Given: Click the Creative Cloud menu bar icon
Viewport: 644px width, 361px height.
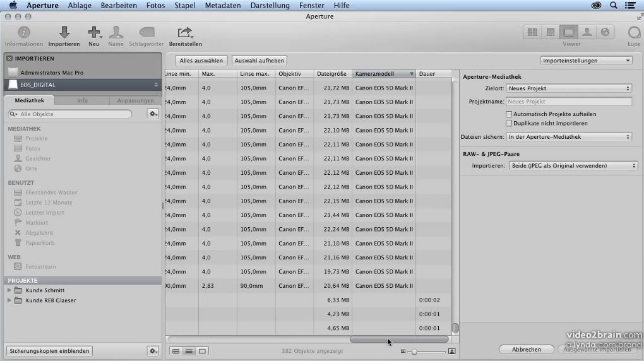Looking at the screenshot, I should click(x=597, y=5).
